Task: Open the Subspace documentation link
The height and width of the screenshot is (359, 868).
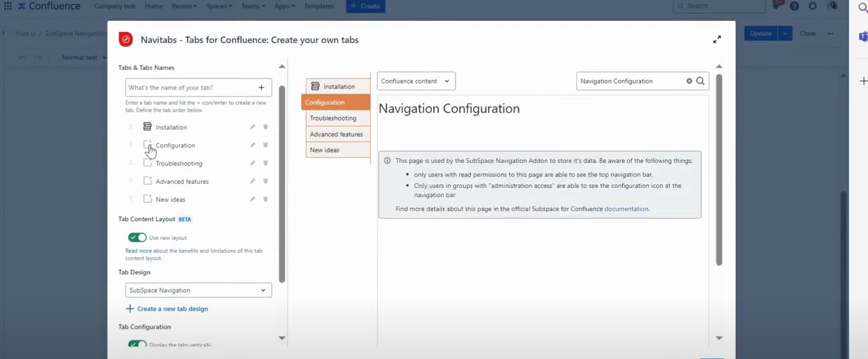Action: (x=626, y=209)
